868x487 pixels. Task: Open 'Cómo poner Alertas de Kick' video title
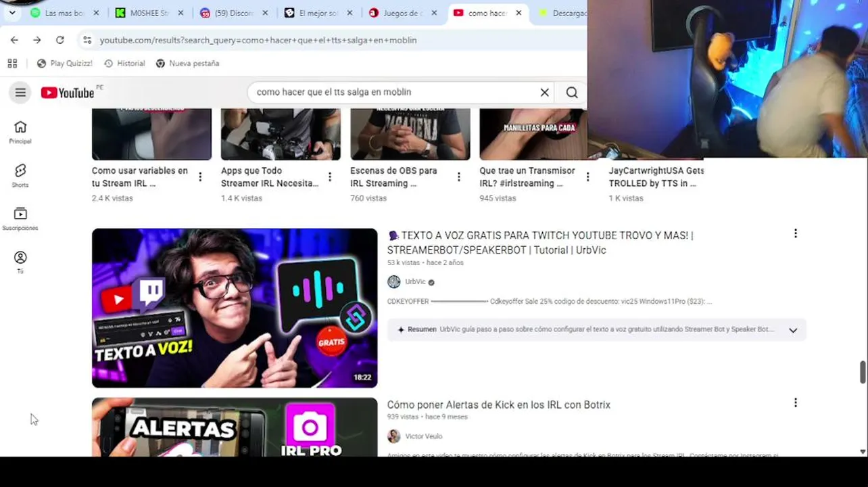tap(499, 404)
